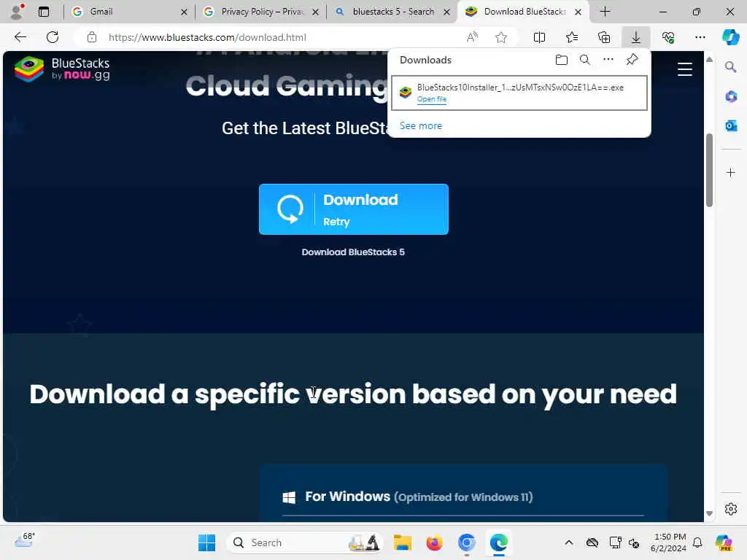Image resolution: width=747 pixels, height=560 pixels.
Task: Open Edge Settings and more menu
Action: pyautogui.click(x=700, y=37)
